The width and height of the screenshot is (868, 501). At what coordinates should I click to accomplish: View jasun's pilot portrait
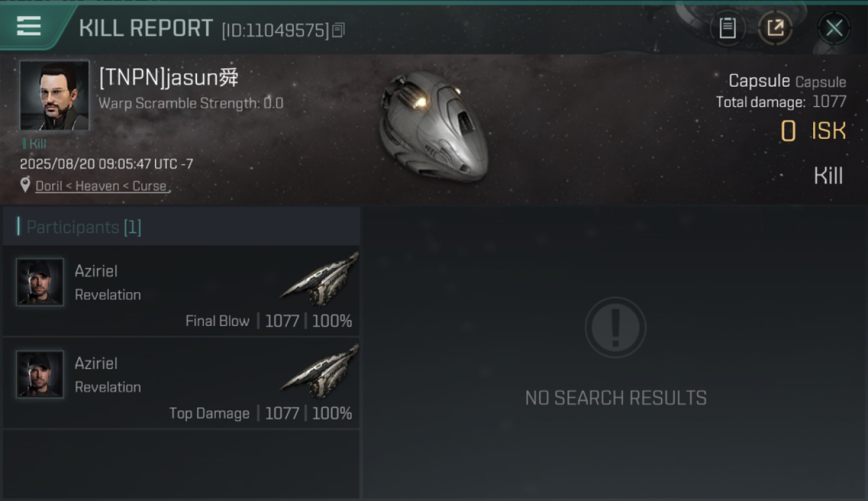[x=54, y=95]
